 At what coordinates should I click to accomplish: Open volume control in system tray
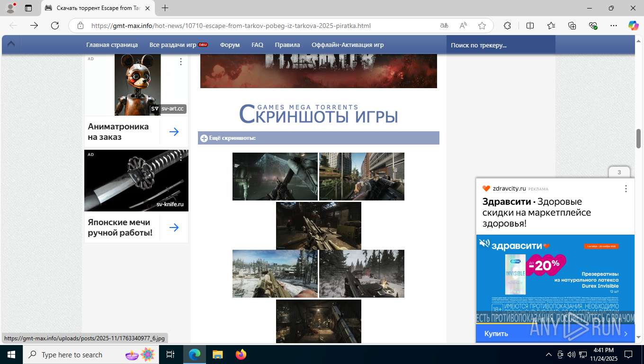[x=571, y=355]
